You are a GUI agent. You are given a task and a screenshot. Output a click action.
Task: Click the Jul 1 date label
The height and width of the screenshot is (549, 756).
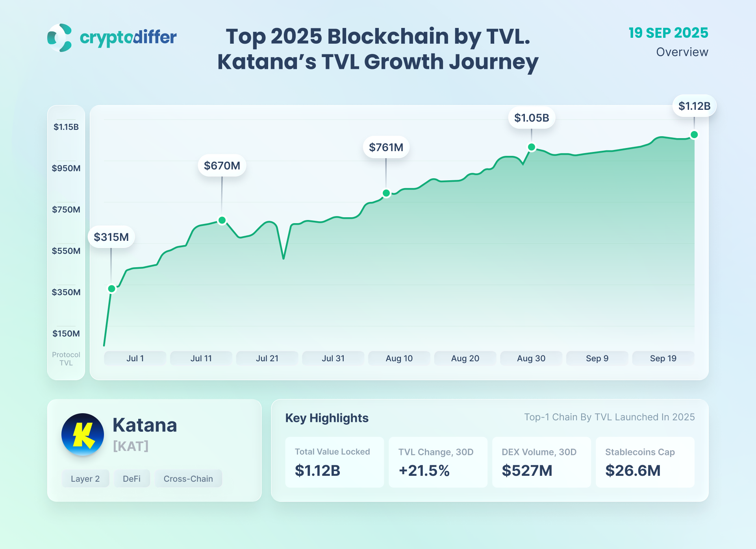tap(135, 359)
